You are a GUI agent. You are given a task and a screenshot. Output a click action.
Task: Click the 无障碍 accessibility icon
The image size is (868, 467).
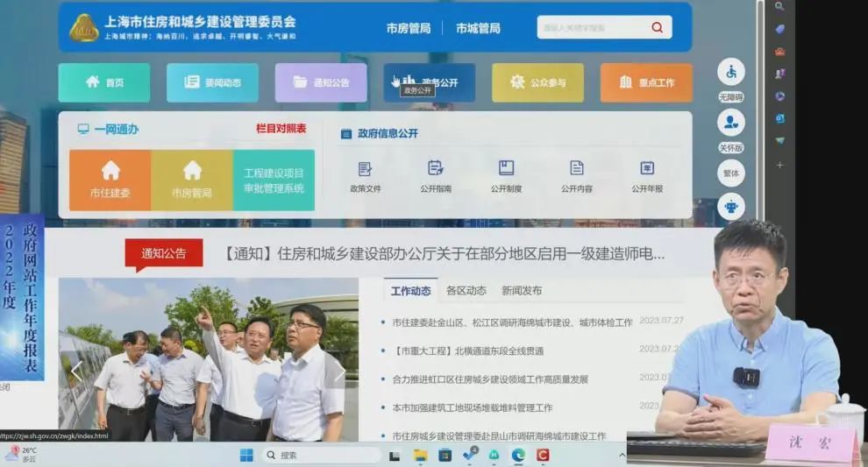point(730,72)
